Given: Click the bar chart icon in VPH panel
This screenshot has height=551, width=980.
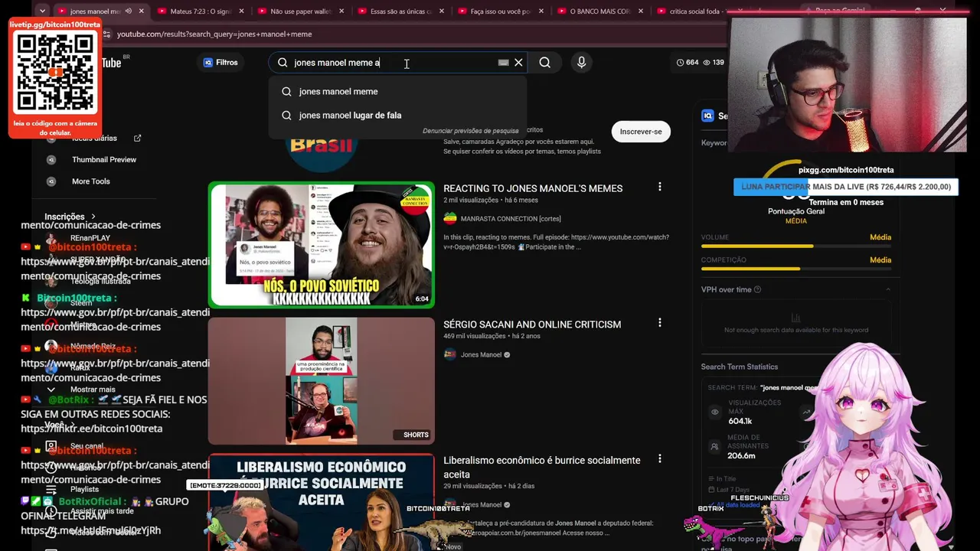Looking at the screenshot, I should point(795,318).
